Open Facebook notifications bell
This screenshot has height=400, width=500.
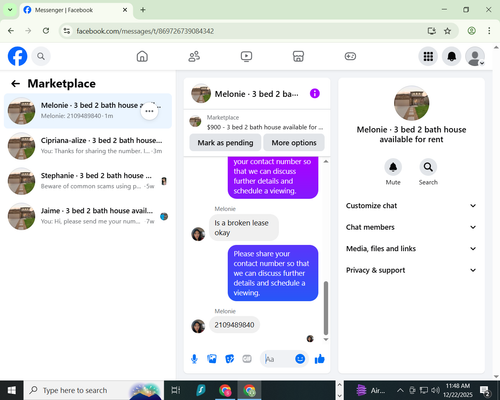pos(452,56)
